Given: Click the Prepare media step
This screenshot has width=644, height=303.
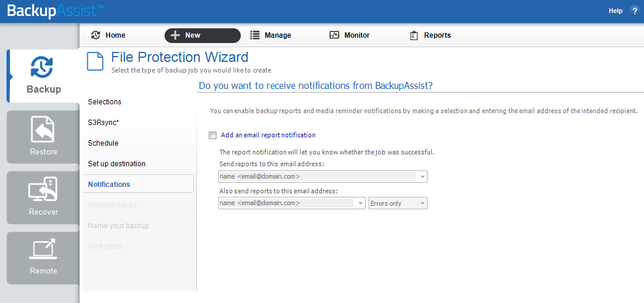Looking at the screenshot, I should coord(112,205).
